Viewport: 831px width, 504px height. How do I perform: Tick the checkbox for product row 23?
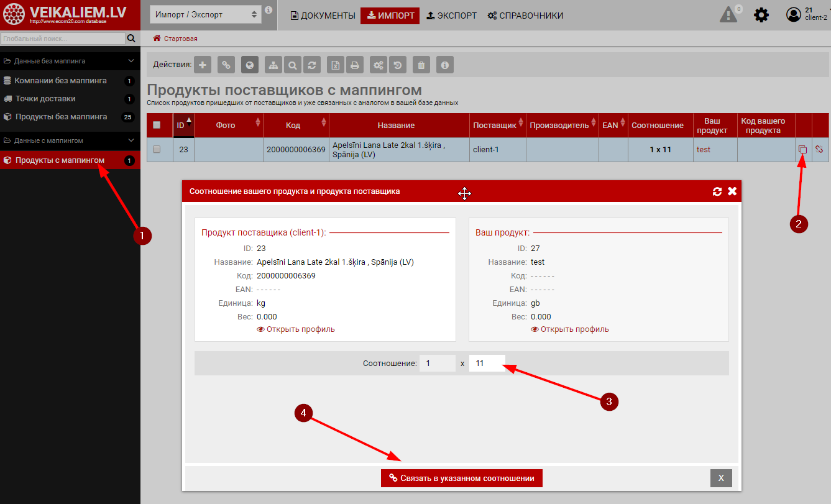[157, 149]
